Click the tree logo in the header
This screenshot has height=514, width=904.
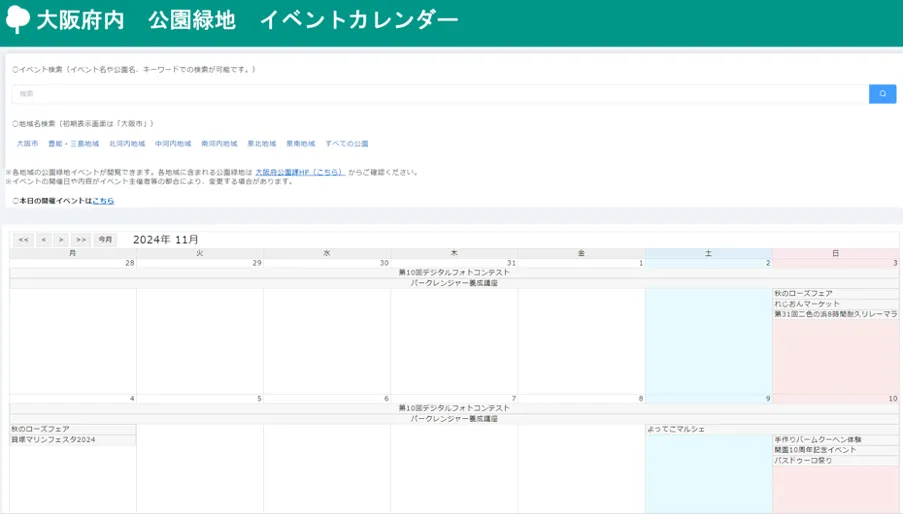pos(18,20)
